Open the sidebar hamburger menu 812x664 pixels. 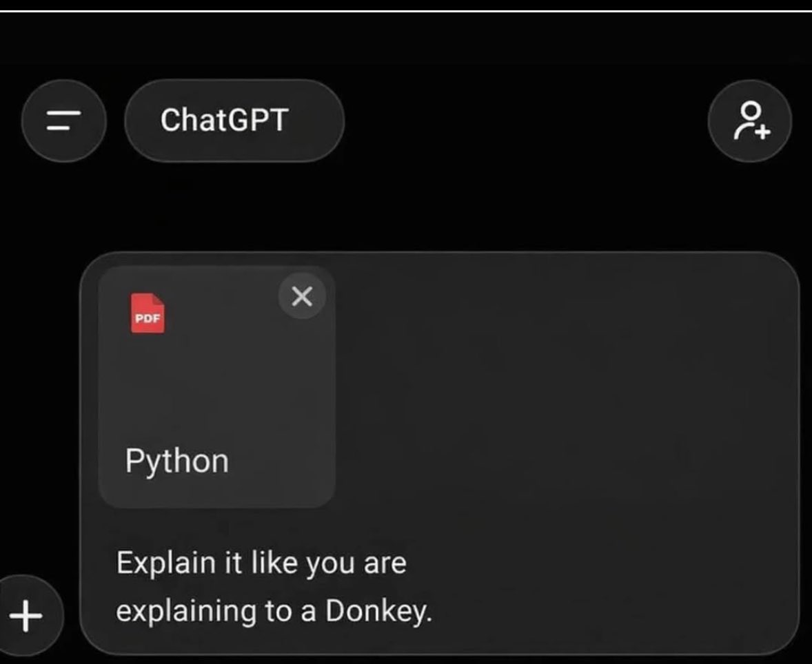point(63,121)
